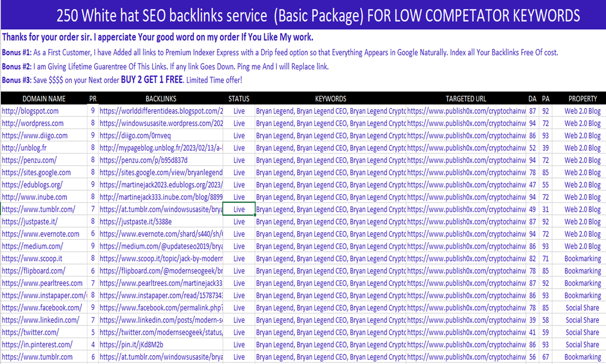The image size is (606, 364).
Task: Click the martinejack2023.edublogs.org backlink
Action: (161, 185)
